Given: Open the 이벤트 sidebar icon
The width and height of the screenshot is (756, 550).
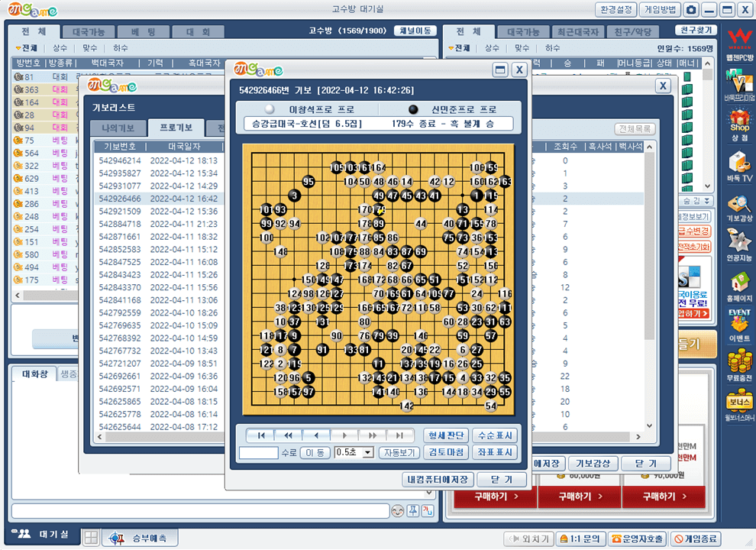Looking at the screenshot, I should 740,325.
